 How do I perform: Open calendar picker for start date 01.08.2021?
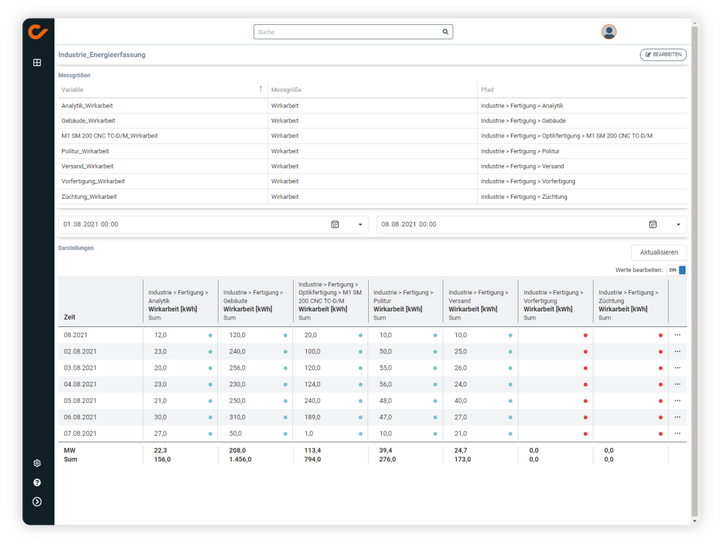(335, 225)
